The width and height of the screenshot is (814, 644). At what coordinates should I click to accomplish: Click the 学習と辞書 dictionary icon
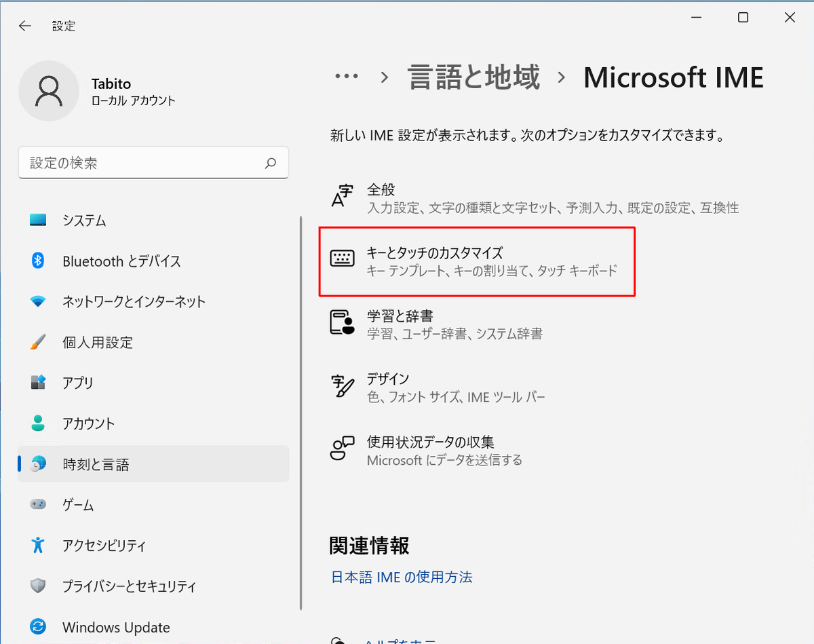tap(342, 322)
